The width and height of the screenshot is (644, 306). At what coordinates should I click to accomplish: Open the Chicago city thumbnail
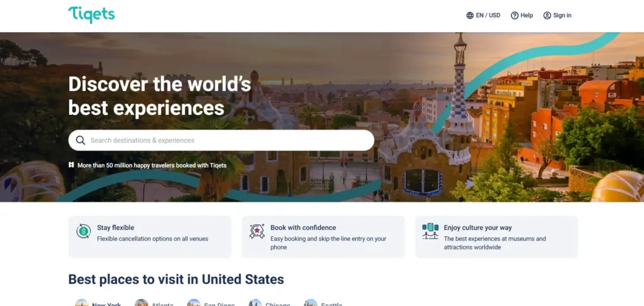point(255,303)
